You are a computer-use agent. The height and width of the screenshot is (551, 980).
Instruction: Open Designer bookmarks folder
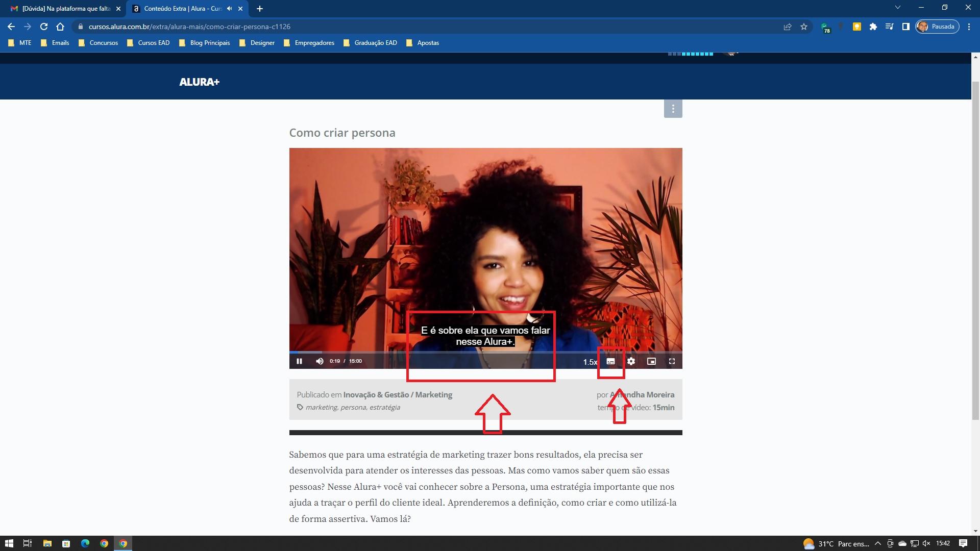(x=257, y=43)
